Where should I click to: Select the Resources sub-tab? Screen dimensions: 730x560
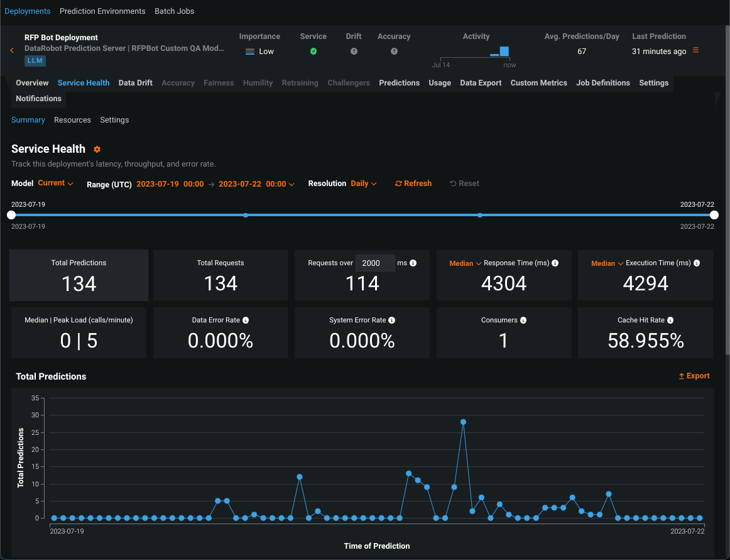tap(72, 120)
